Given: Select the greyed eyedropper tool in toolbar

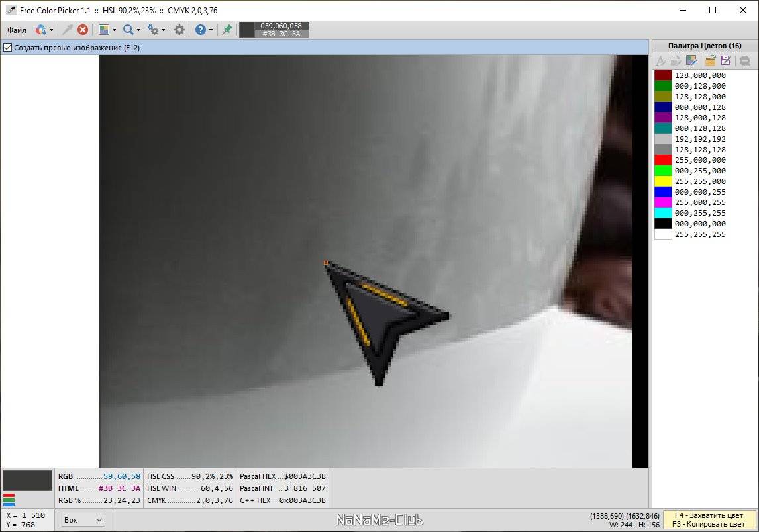Looking at the screenshot, I should click(68, 30).
